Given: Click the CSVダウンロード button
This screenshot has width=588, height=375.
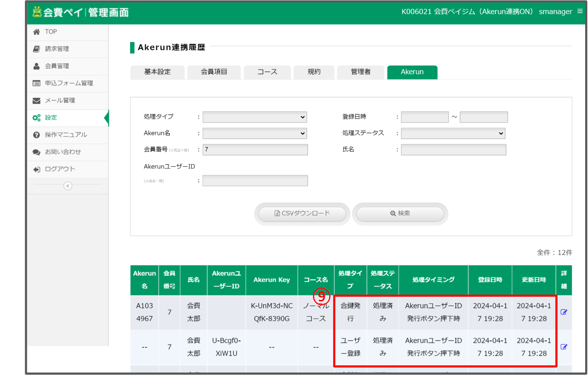Looking at the screenshot, I should (x=302, y=214).
